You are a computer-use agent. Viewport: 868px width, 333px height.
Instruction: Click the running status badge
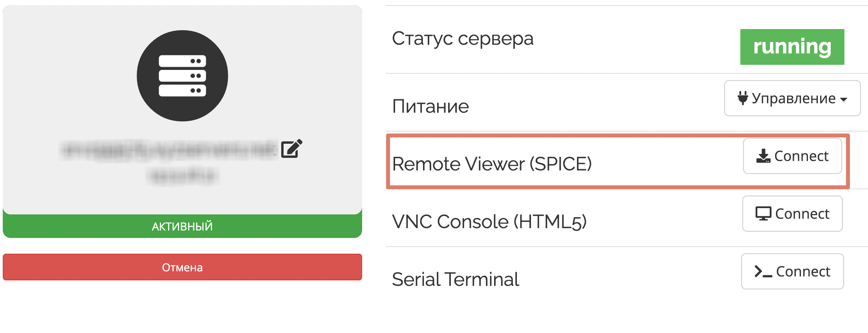[792, 47]
